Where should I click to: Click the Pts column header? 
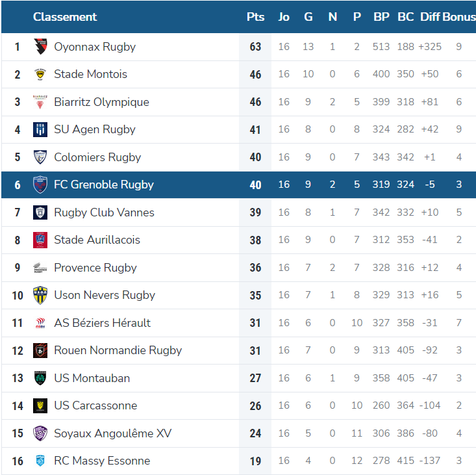(255, 17)
